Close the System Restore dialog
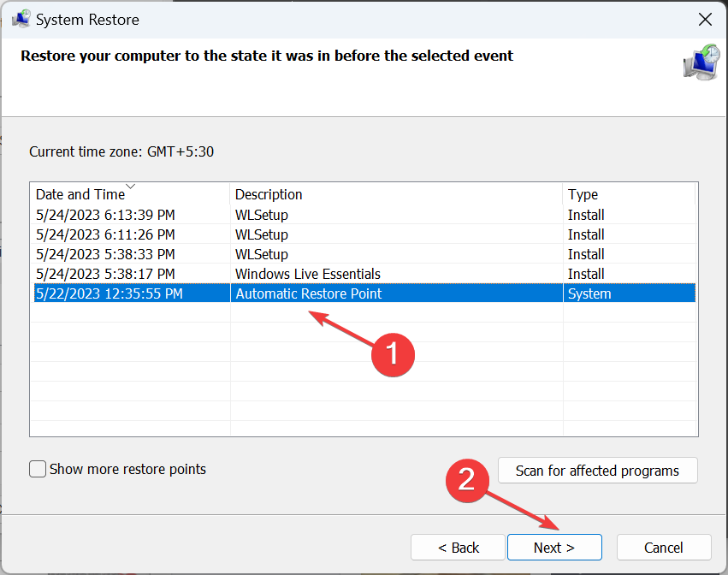 click(x=704, y=19)
